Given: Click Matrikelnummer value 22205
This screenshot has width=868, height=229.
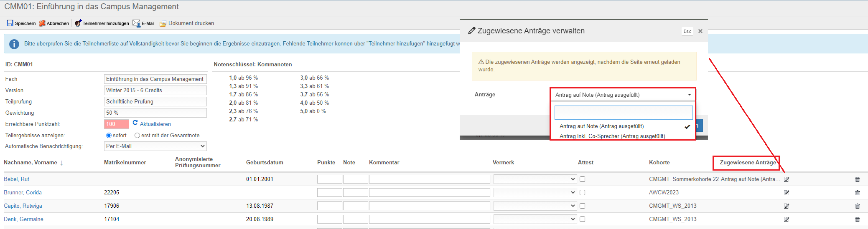Looking at the screenshot, I should coord(112,193).
